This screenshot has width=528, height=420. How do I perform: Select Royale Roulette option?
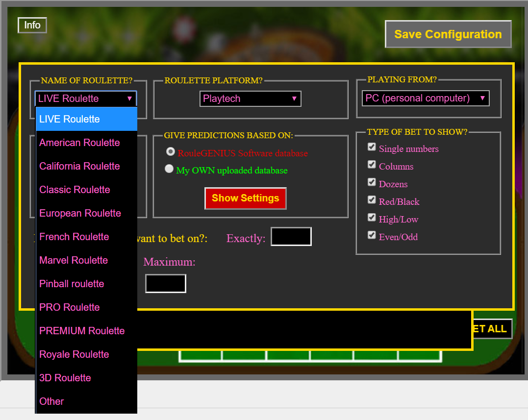[87, 355]
